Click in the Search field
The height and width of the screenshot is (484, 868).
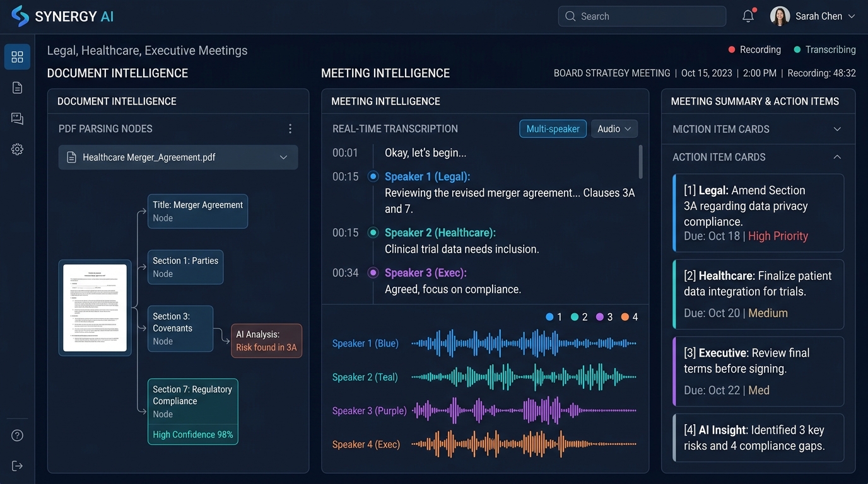pos(642,16)
